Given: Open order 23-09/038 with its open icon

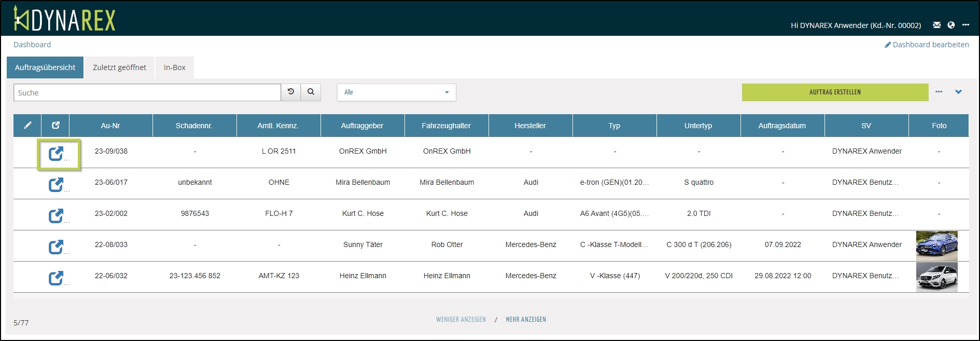Looking at the screenshot, I should coord(56,154).
